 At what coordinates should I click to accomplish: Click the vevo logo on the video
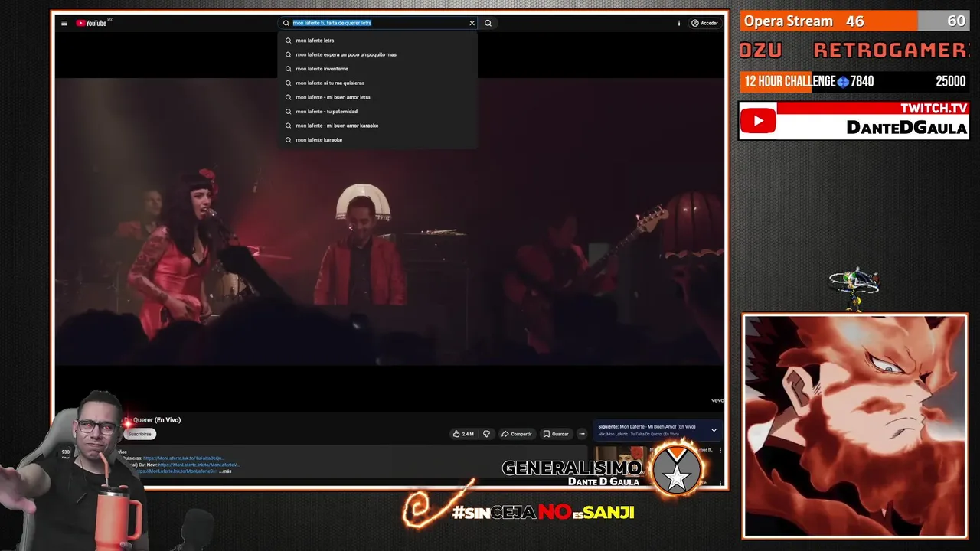pyautogui.click(x=717, y=400)
